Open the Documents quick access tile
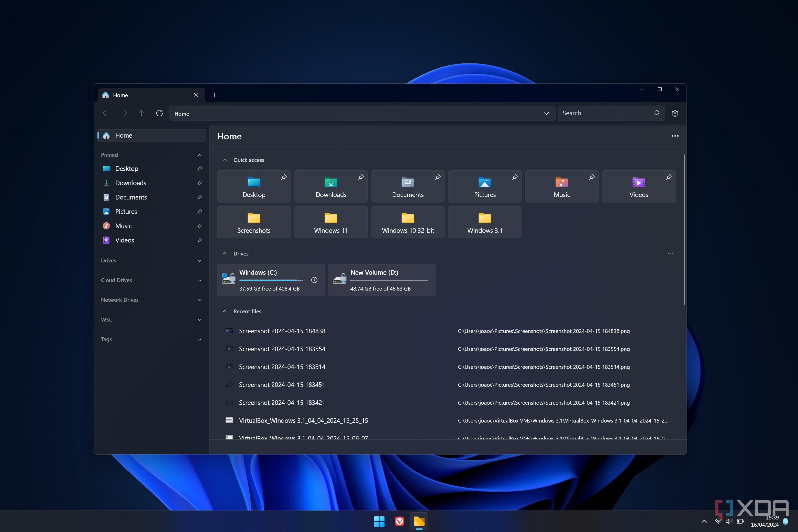The image size is (798, 532). click(x=408, y=186)
